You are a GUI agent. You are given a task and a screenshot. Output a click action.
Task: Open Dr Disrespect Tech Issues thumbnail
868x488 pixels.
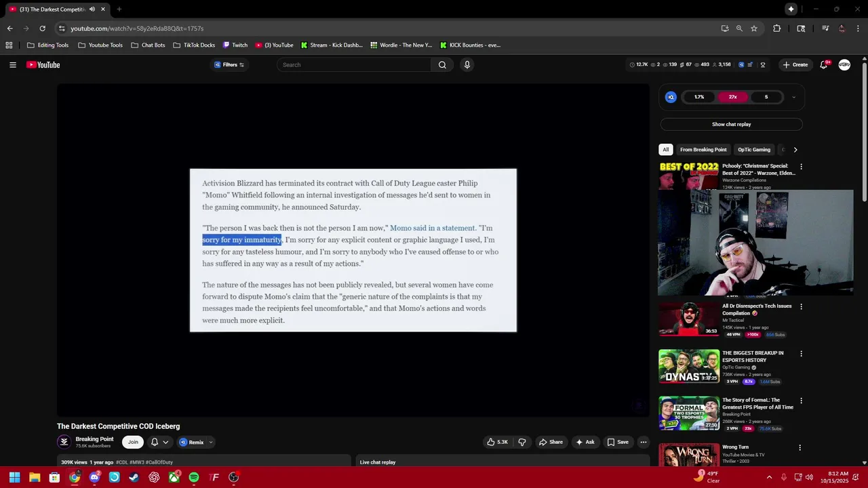(689, 319)
